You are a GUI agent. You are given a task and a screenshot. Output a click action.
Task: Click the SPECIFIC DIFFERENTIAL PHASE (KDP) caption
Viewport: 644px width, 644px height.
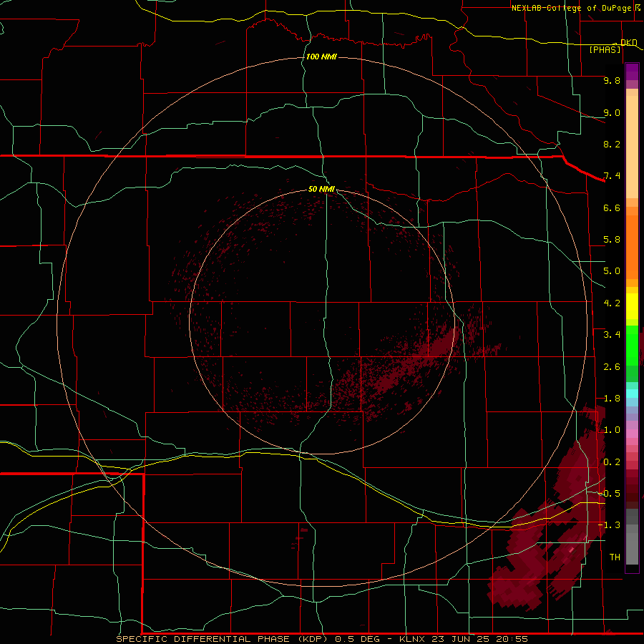tap(222, 639)
